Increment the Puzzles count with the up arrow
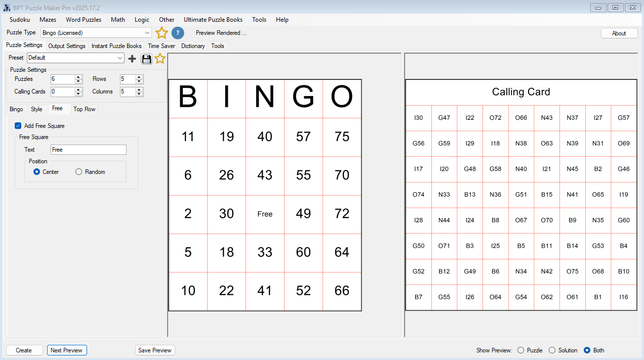644x360 pixels. point(79,77)
